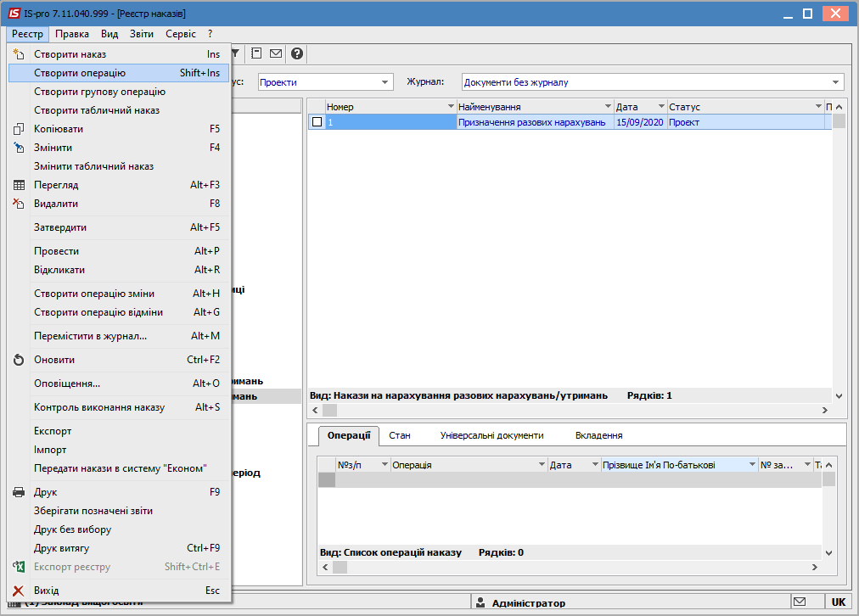This screenshot has height=616, width=859.
Task: Open the Журнал dropdown Документи без журналу
Action: click(x=835, y=82)
